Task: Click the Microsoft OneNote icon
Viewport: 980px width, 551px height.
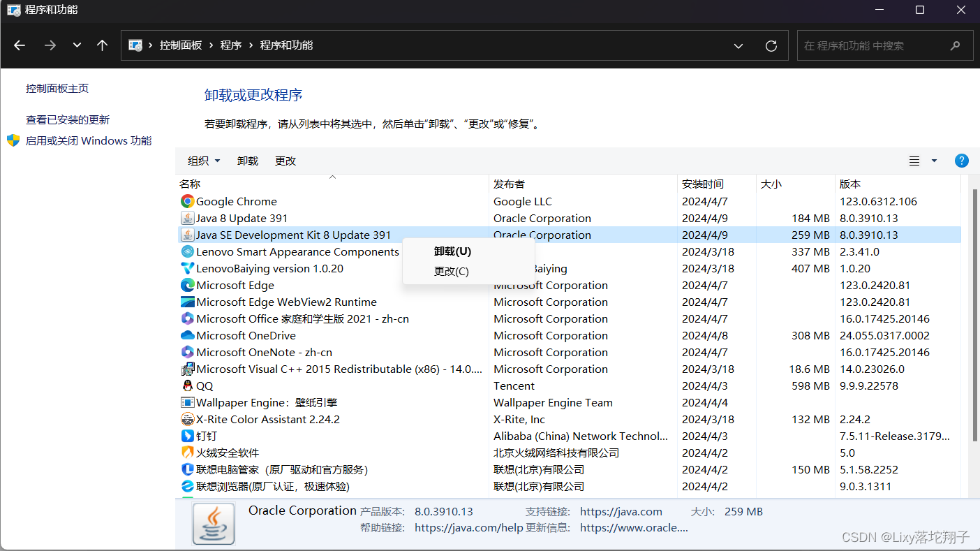Action: point(187,352)
